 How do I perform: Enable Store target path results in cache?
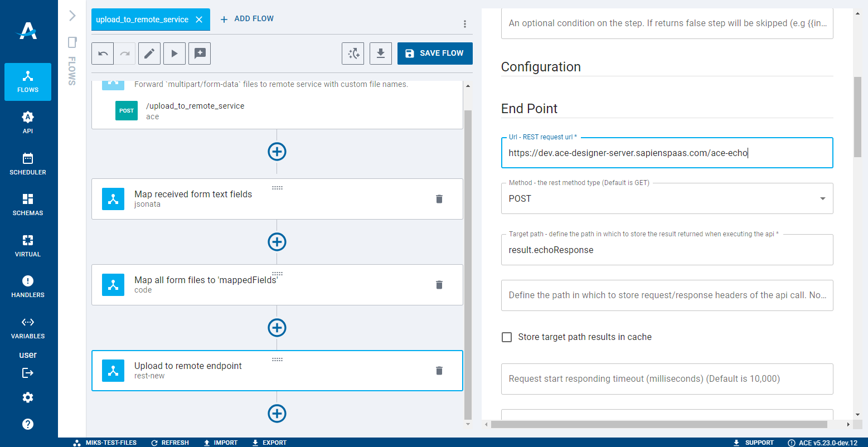click(506, 337)
